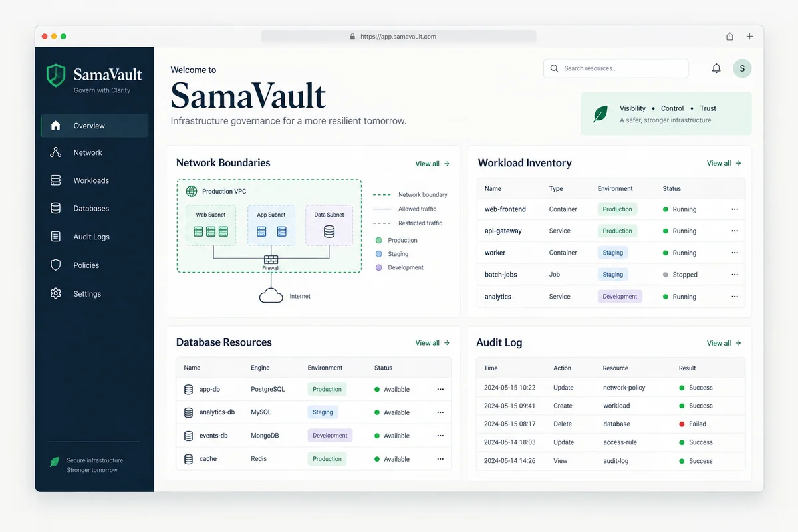Viewport: 798px width, 532px height.
Task: Click the Workloads server icon in sidebar
Action: (56, 180)
